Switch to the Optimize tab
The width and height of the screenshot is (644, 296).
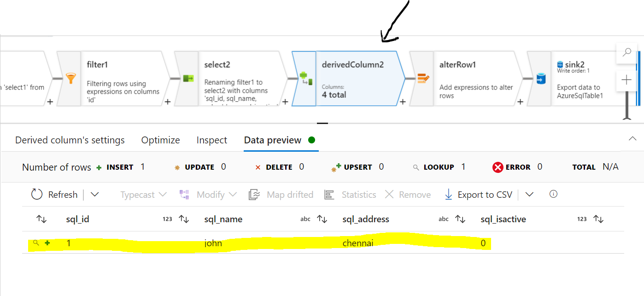160,140
